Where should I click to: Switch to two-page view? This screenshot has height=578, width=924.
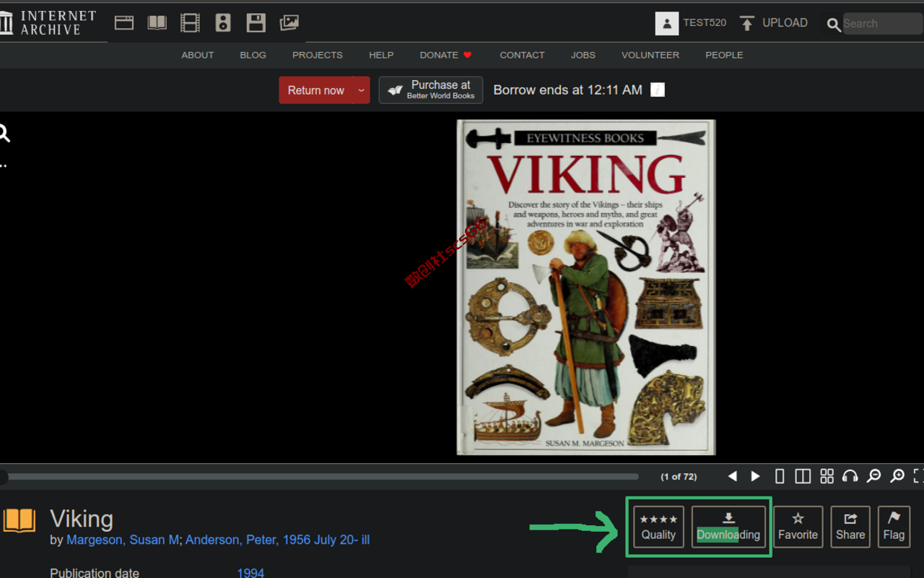click(x=803, y=476)
